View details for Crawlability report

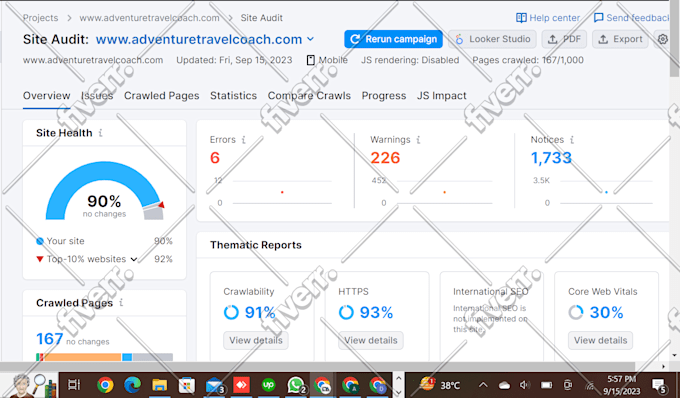pyautogui.click(x=256, y=340)
